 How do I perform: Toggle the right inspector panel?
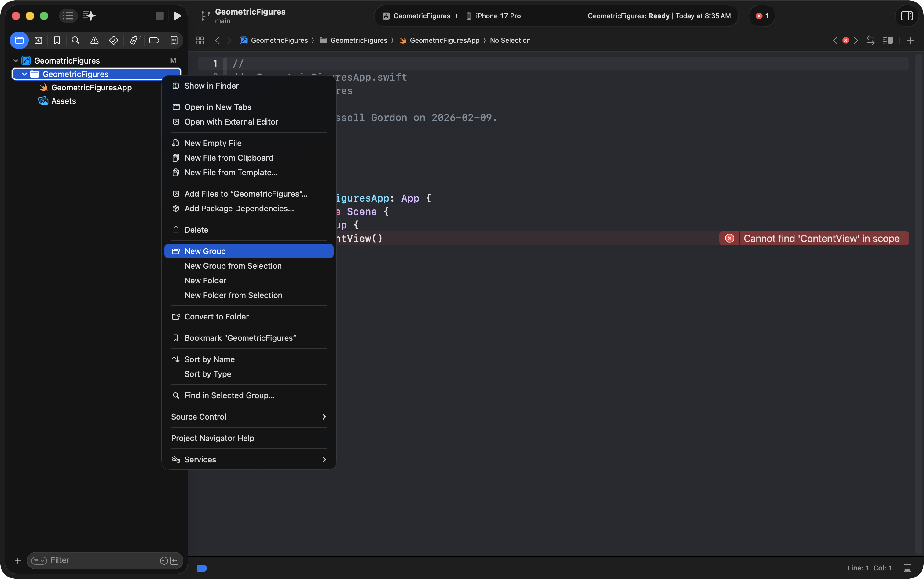point(907,16)
